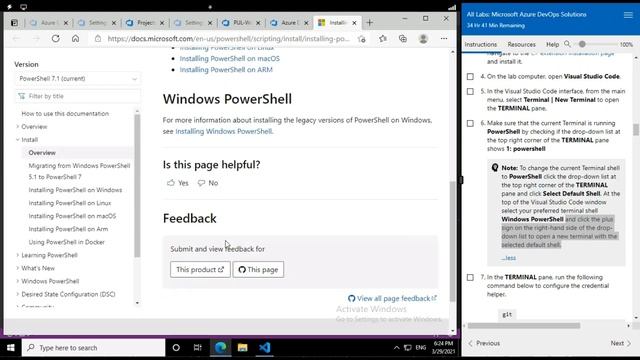
Task: Click the lock icon in address bar
Action: (98, 38)
